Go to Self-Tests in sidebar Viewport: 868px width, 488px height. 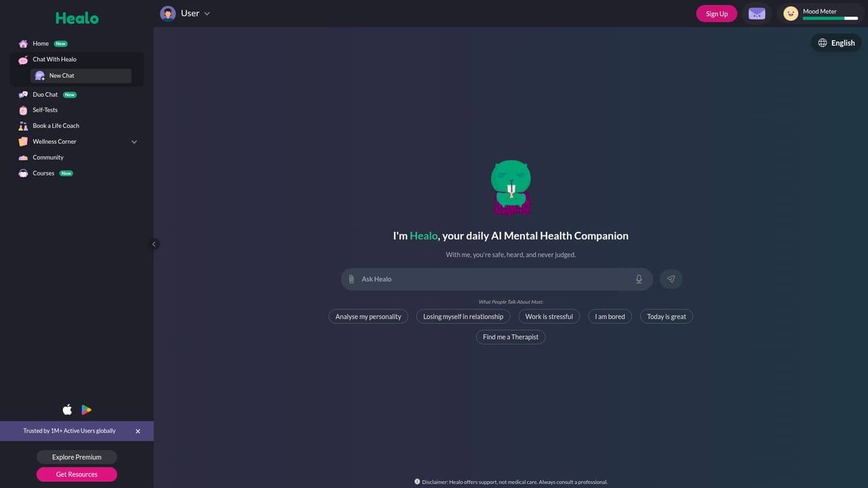click(45, 110)
